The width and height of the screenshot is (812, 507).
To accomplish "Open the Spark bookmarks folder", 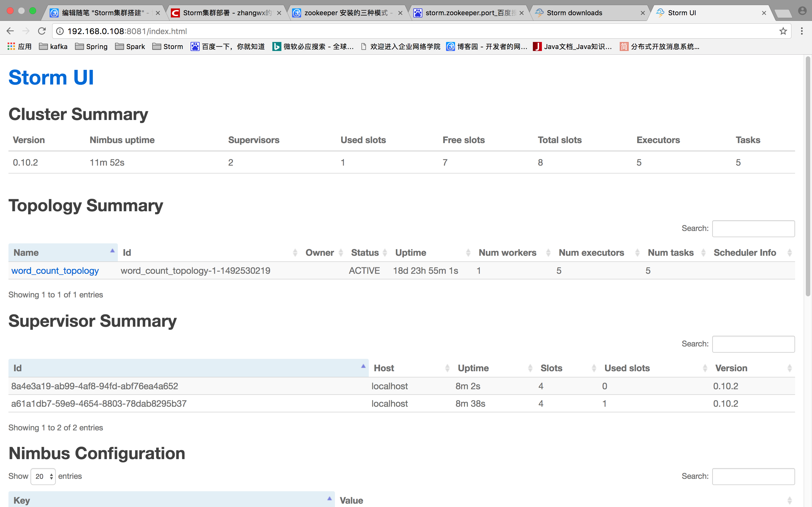I will tap(130, 46).
